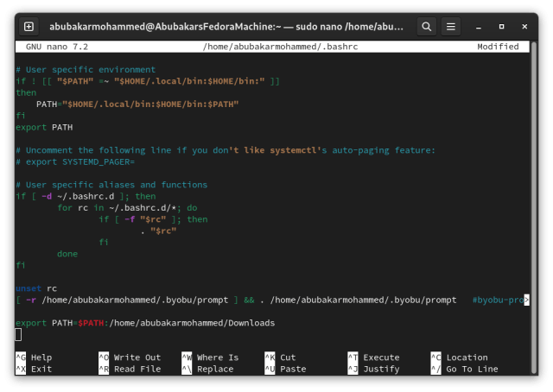Click the 'GNU nano 7.2' header text
This screenshot has width=553, height=392.
[57, 47]
